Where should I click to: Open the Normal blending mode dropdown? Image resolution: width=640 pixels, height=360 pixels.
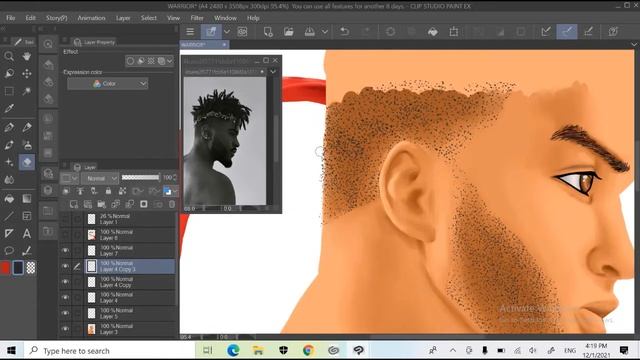(100, 178)
